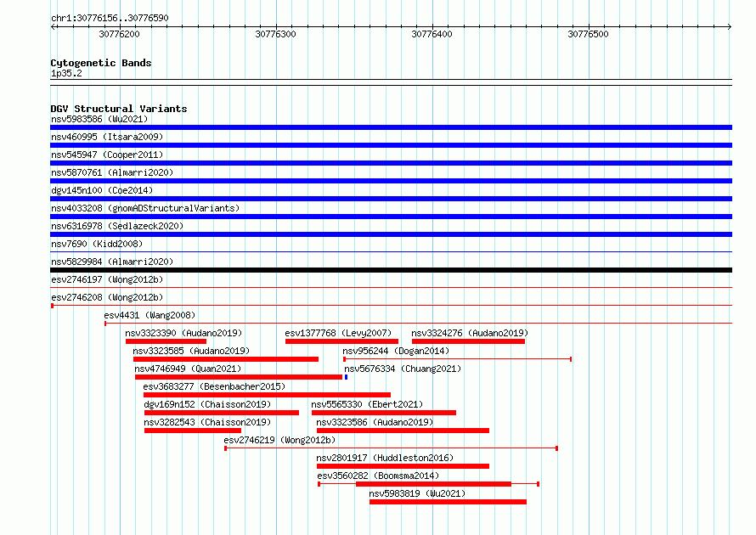Click the Cytogenetic Bands track title
This screenshot has width=756, height=535.
(x=101, y=63)
